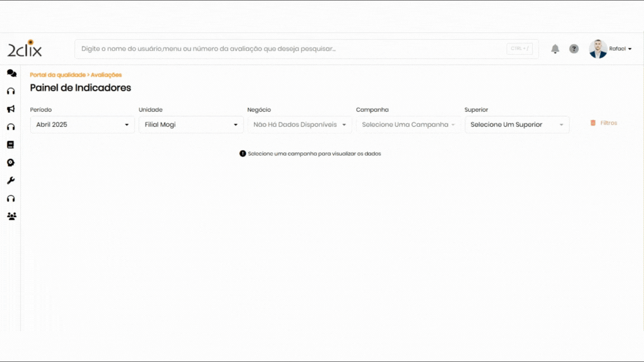This screenshot has height=362, width=644.
Task: Open the book icon in sidebar
Action: tap(10, 145)
